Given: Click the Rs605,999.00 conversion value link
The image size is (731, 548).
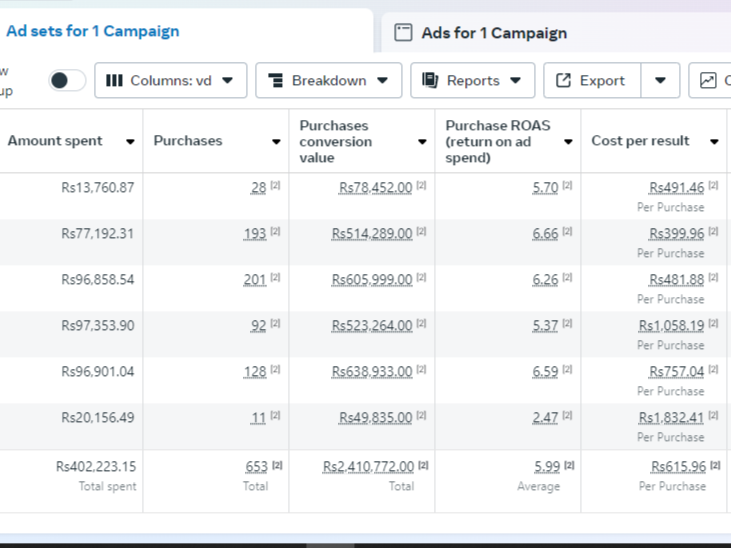Looking at the screenshot, I should [x=372, y=280].
